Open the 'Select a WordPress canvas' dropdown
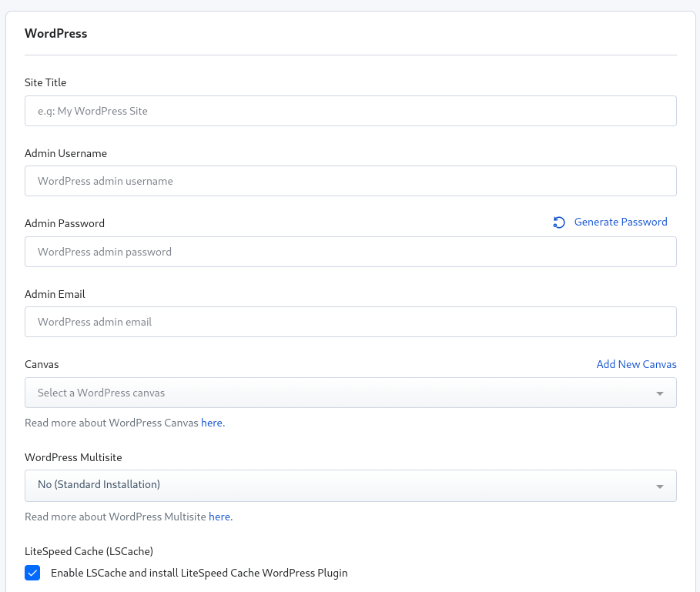 coord(339,393)
